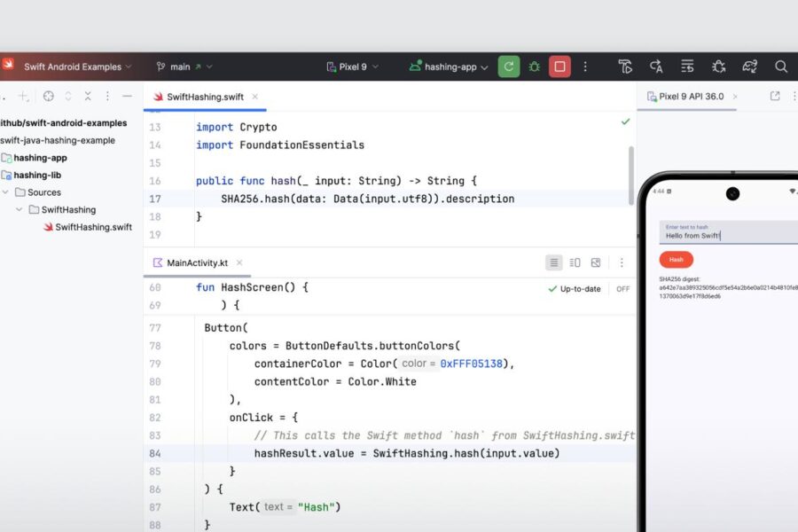Build the project with the hammer icon
The image size is (798, 532).
pos(626,66)
